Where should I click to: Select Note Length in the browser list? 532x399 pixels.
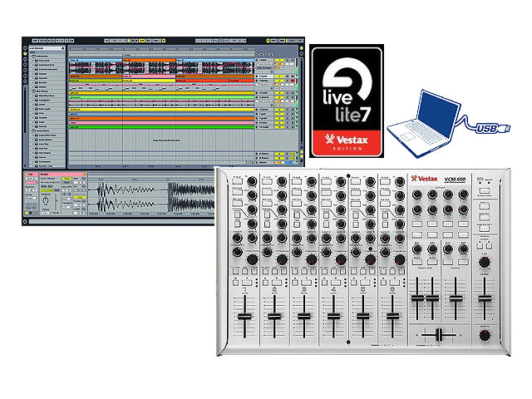[x=45, y=109]
